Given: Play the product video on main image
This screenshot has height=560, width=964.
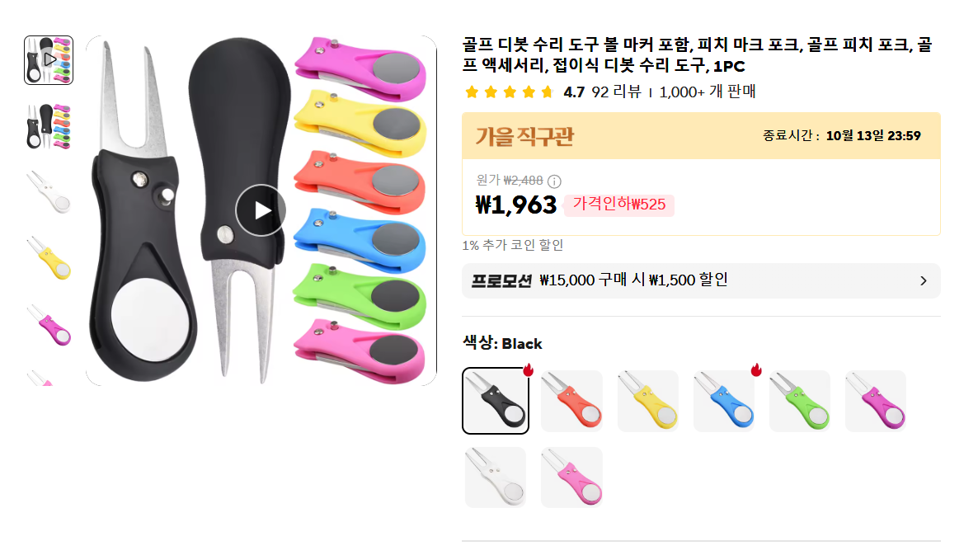Looking at the screenshot, I should point(261,210).
